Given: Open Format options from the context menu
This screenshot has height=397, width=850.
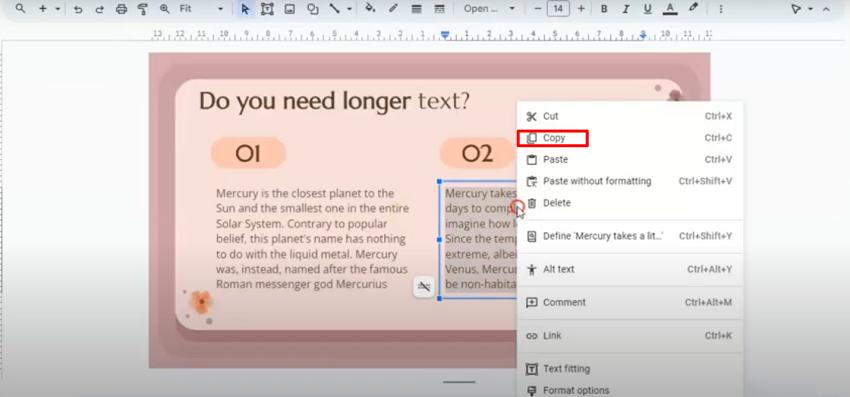Looking at the screenshot, I should tap(629, 390).
